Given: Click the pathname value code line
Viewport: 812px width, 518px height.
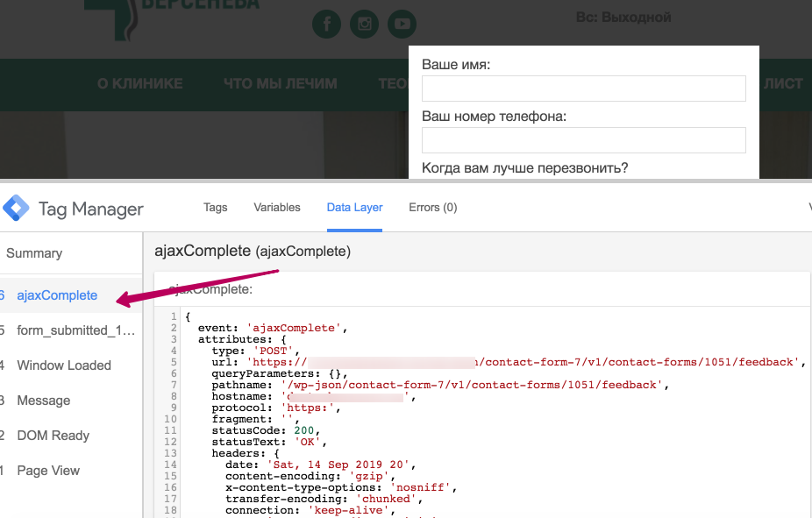Looking at the screenshot, I should pyautogui.click(x=440, y=385).
